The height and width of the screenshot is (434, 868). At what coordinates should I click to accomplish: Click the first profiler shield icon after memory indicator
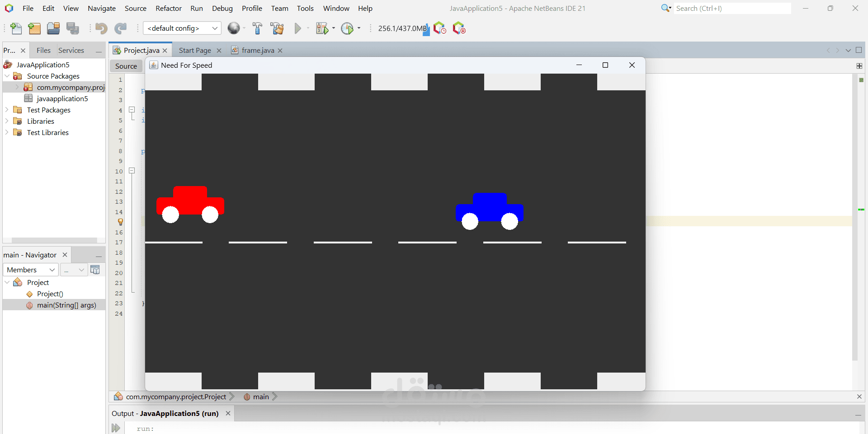point(440,28)
